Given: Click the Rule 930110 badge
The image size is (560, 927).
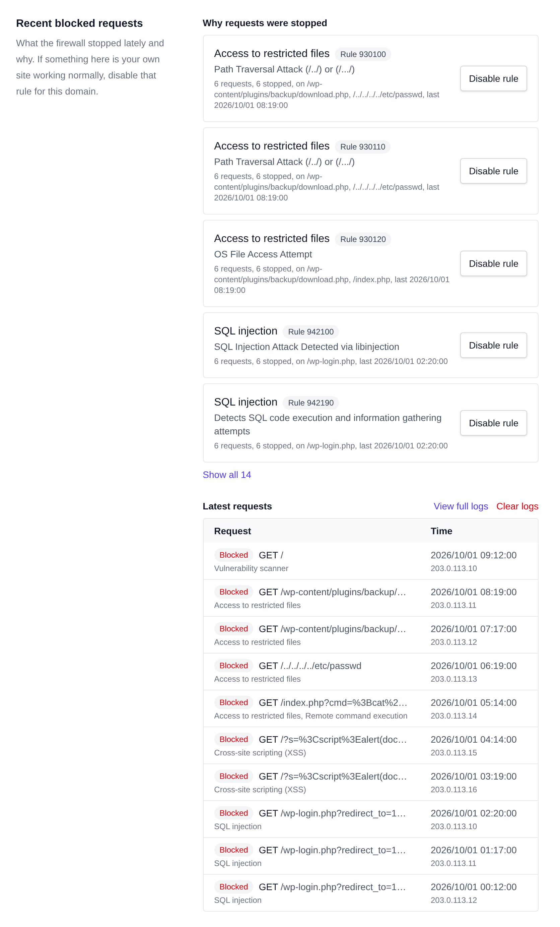Looking at the screenshot, I should 362,147.
